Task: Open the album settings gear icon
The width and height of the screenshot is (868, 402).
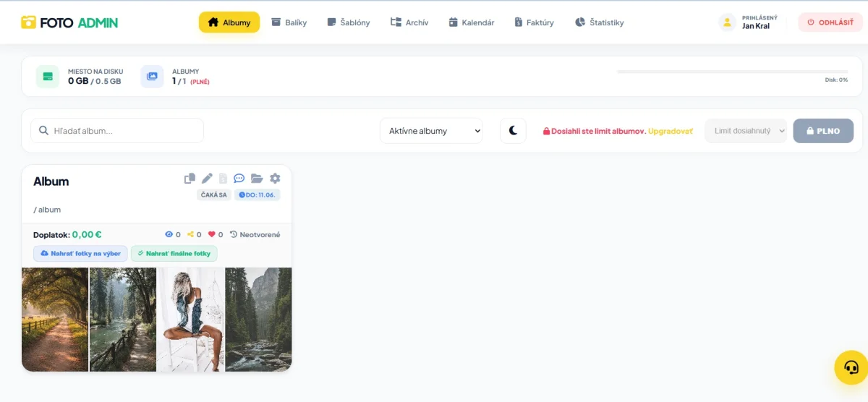Action: tap(275, 179)
